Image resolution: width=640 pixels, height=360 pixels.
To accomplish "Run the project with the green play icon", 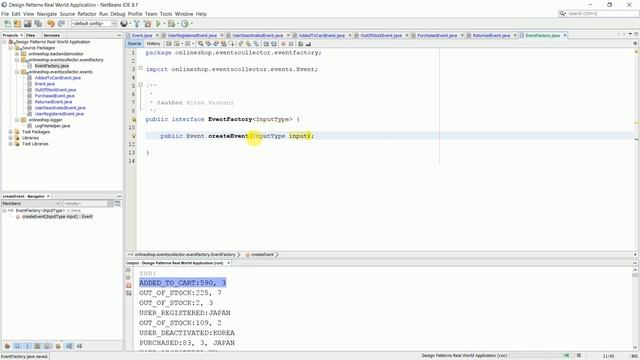I will pyautogui.click(x=158, y=24).
